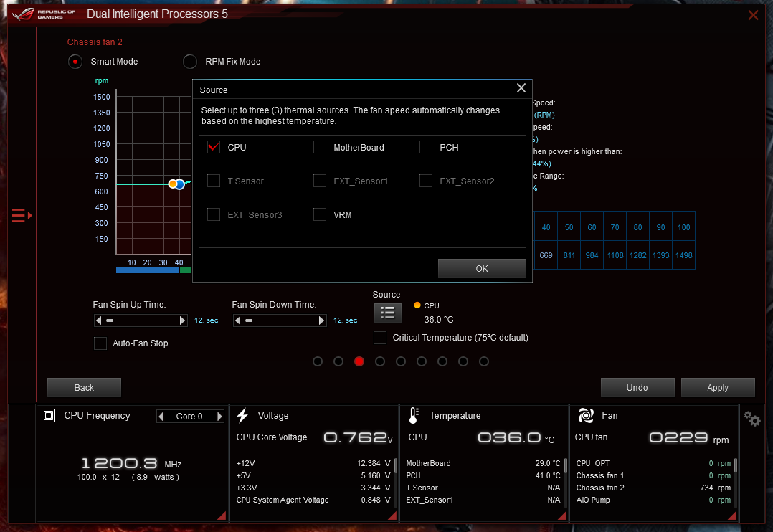This screenshot has height=532, width=773.
Task: Check the EXT_Sensor2 thermal source
Action: pos(425,181)
